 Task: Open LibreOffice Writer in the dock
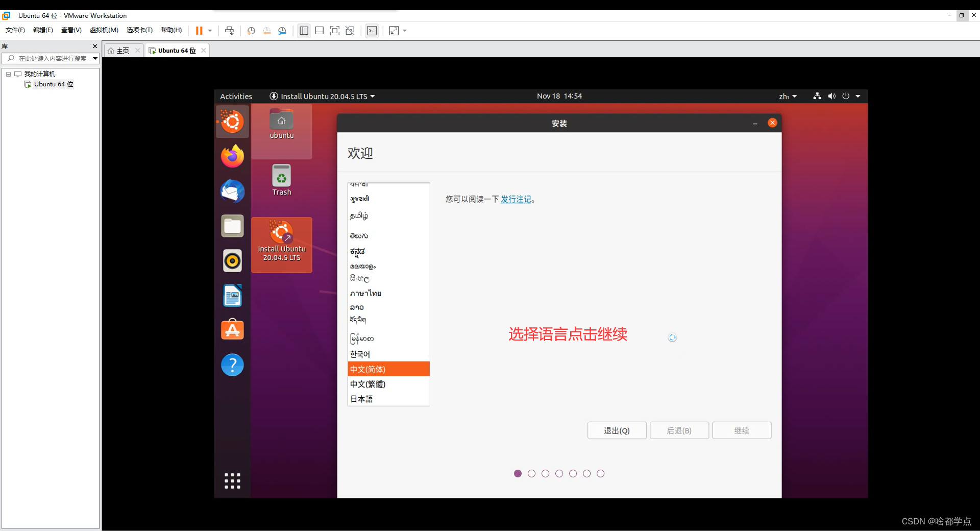[232, 295]
